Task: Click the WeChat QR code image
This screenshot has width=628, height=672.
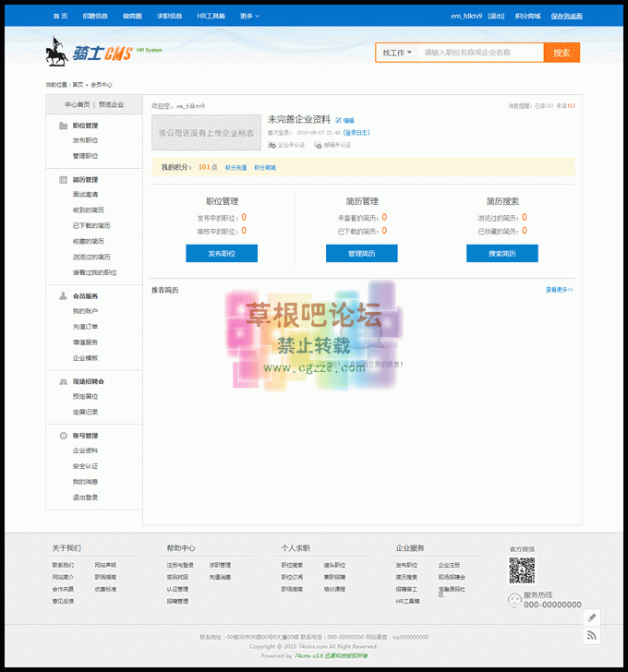Action: click(x=522, y=570)
